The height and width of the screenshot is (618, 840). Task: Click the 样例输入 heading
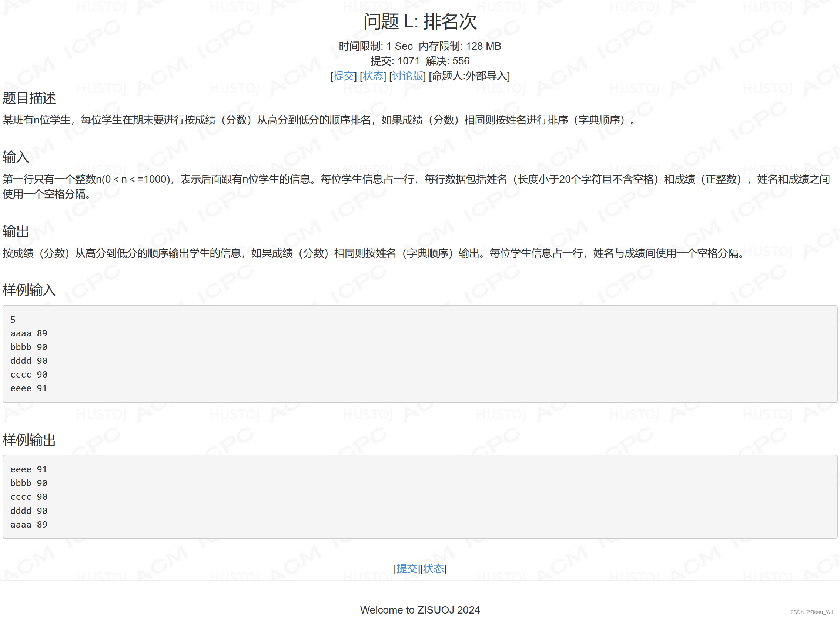tap(29, 290)
